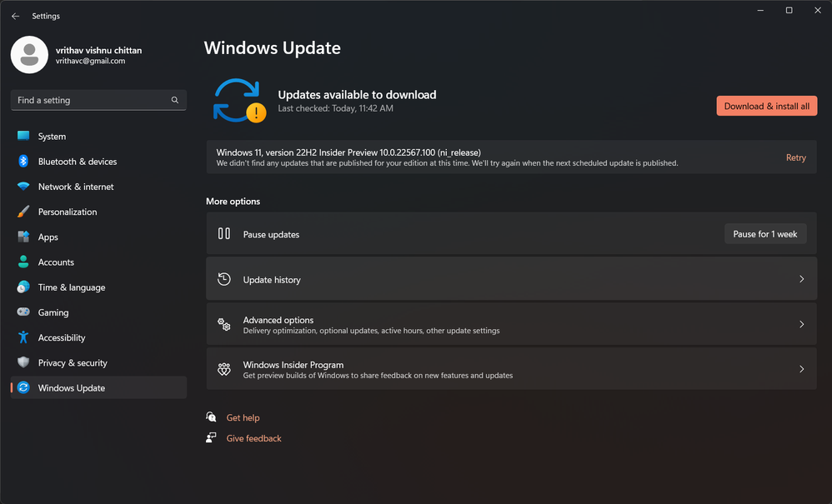Image resolution: width=832 pixels, height=504 pixels.
Task: Click the Find a setting search box
Action: click(98, 100)
